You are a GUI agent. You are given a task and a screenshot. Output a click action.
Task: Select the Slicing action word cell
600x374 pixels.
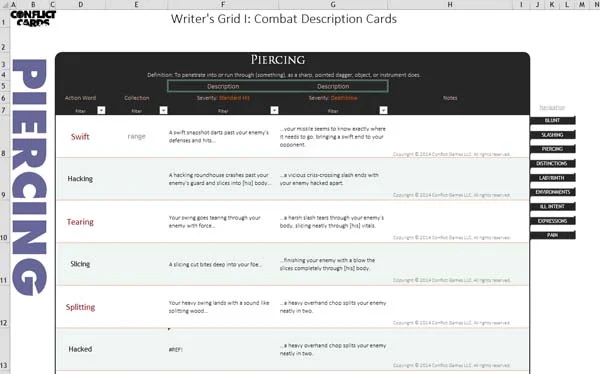[x=80, y=264]
